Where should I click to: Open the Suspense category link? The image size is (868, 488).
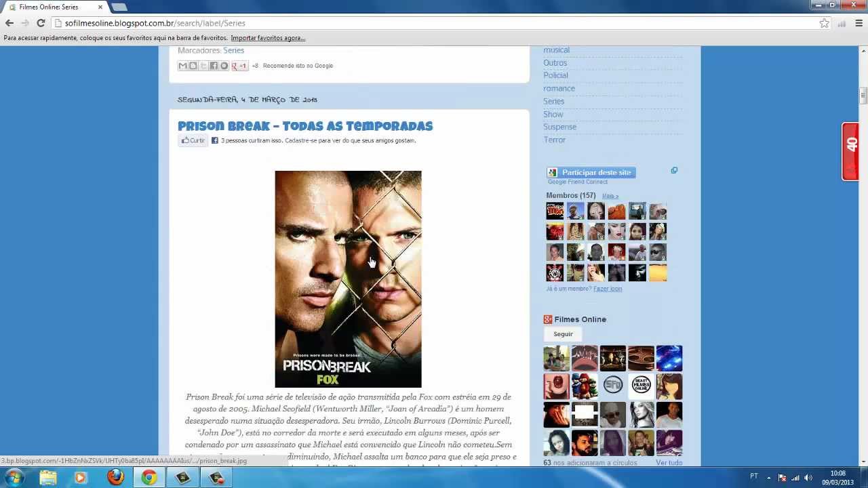559,127
